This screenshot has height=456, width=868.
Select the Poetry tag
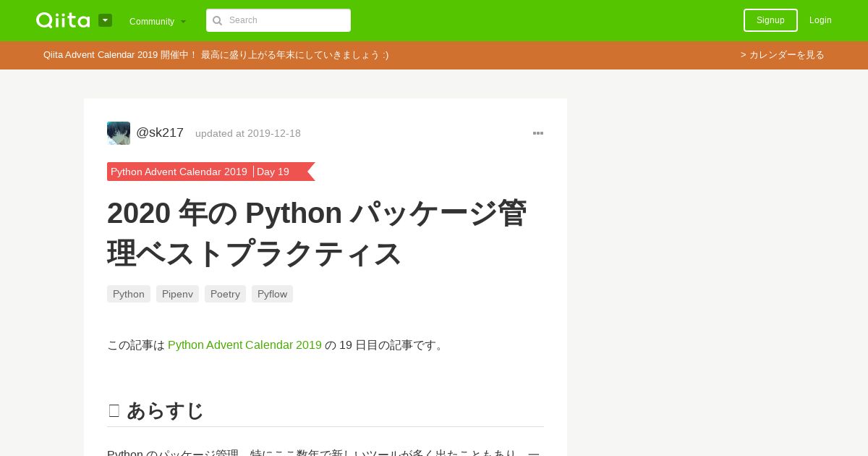coord(225,294)
